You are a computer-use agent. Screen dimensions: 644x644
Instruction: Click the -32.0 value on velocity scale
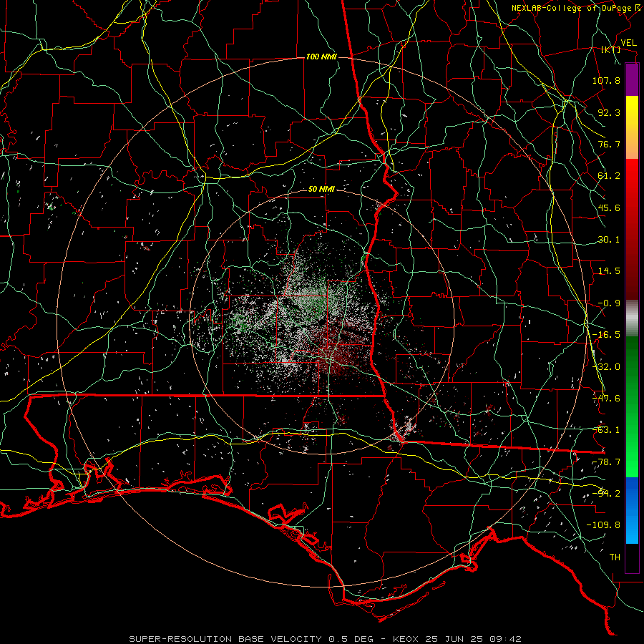pyautogui.click(x=606, y=367)
